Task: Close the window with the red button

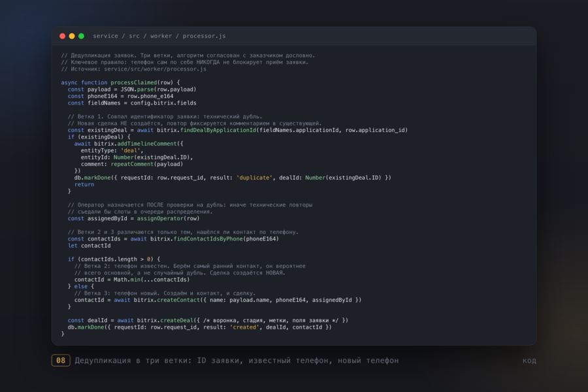Action: click(x=62, y=36)
